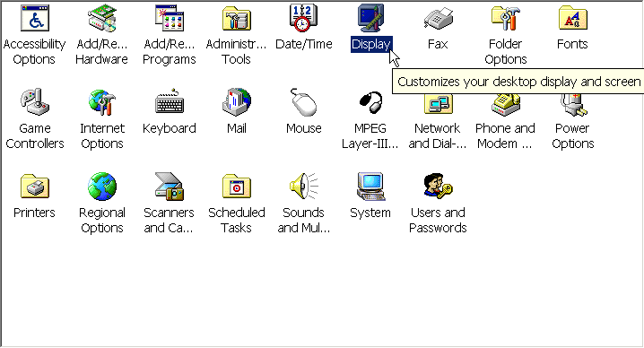Open the Users and Passwords icon
Screen dimensions: 644x348
[439, 187]
